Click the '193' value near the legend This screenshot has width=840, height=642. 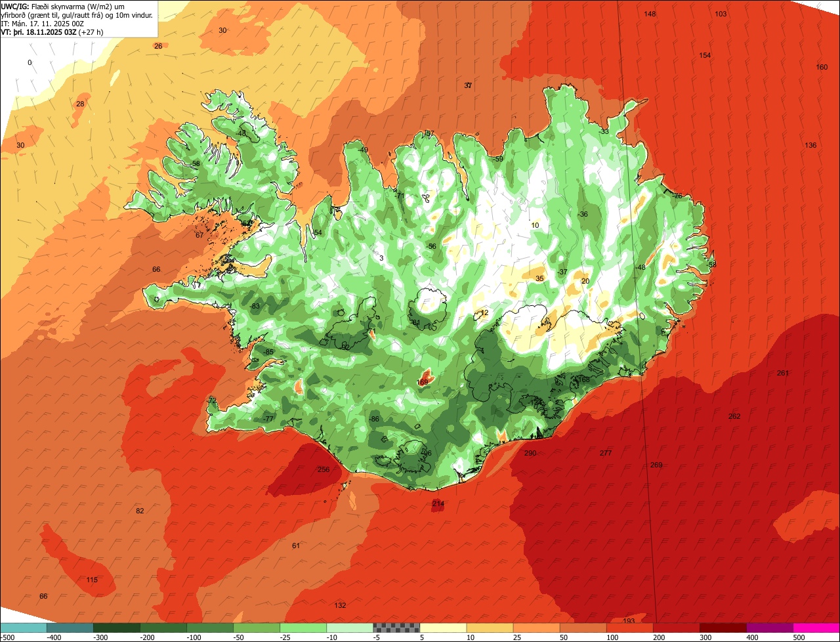(x=629, y=621)
